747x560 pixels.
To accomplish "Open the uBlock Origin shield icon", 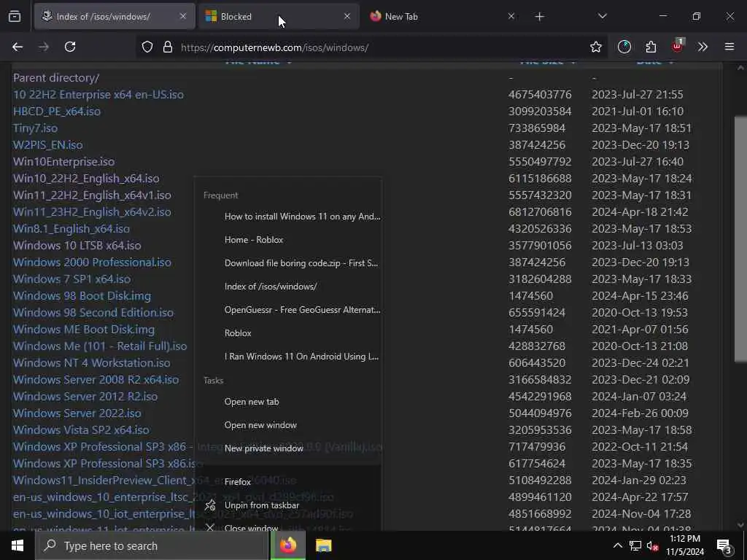I will 678,46.
